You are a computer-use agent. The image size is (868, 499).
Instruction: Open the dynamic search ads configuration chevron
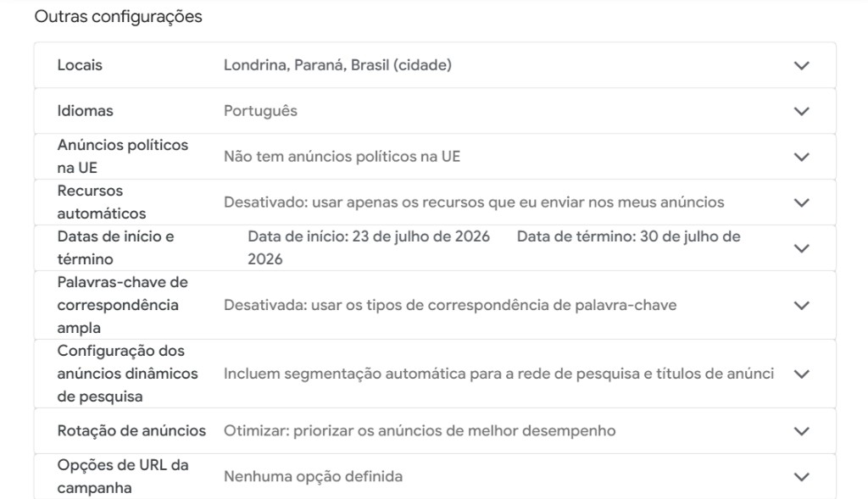pyautogui.click(x=802, y=374)
